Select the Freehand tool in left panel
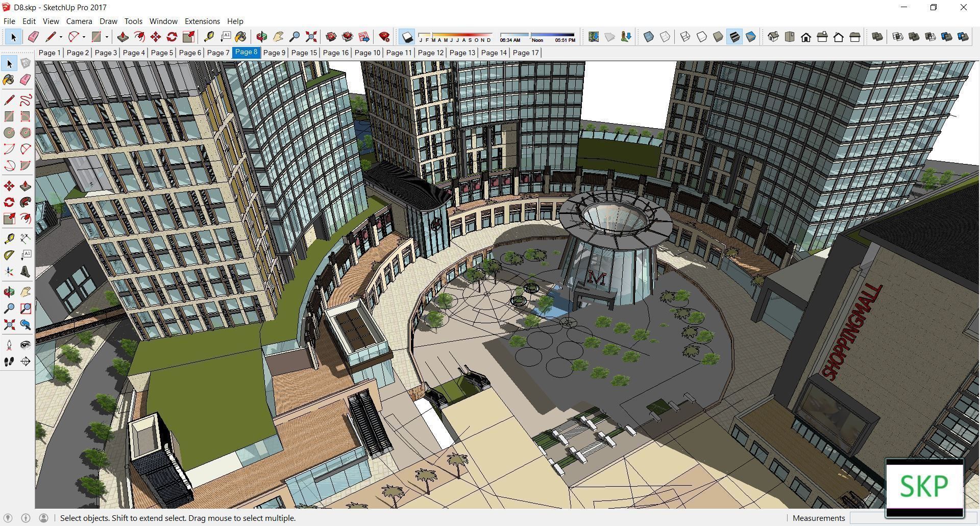This screenshot has height=526, width=980. [x=26, y=100]
